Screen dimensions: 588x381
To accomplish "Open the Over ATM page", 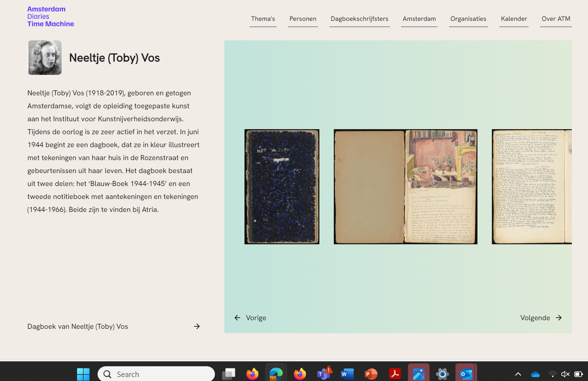I will pyautogui.click(x=556, y=19).
